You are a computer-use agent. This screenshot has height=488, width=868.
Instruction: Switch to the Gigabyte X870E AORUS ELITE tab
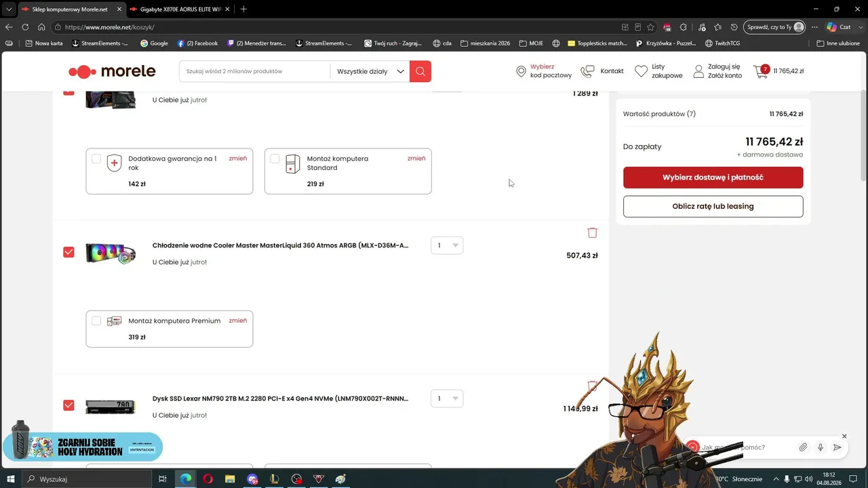[x=180, y=9]
